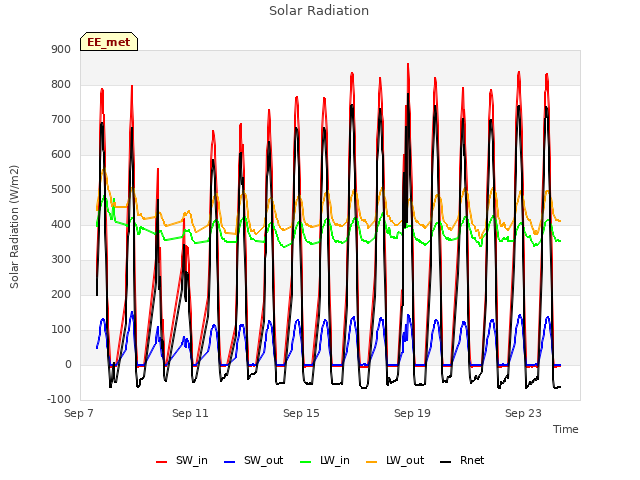Viewport: 640px width, 480px height.
Task: Click the 400 y-axis tick label
Action: point(61,224)
